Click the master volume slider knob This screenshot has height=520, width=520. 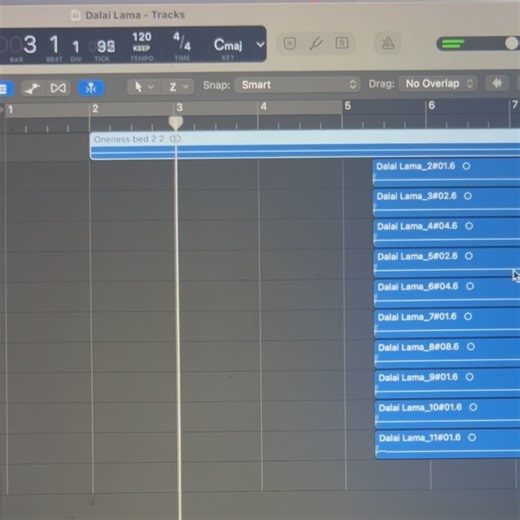[x=511, y=43]
